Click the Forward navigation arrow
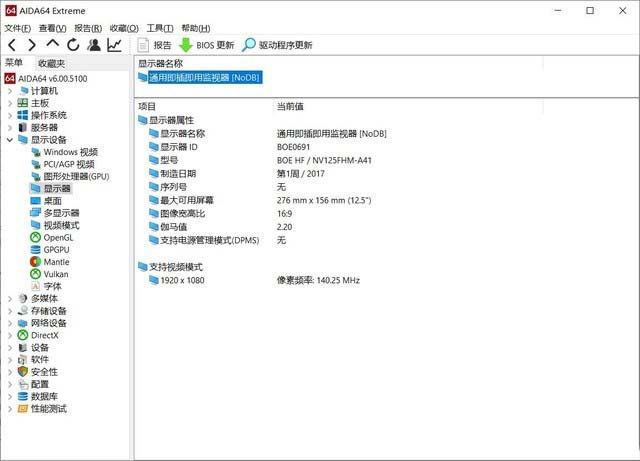 coord(32,45)
